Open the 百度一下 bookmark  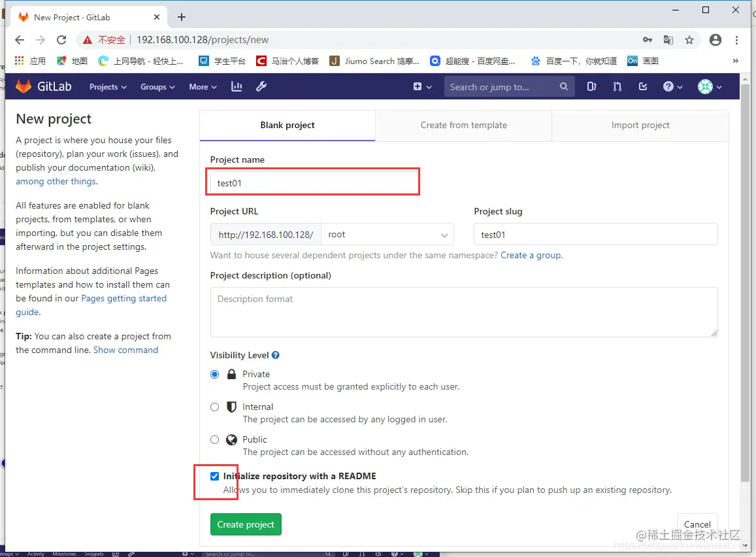(574, 61)
